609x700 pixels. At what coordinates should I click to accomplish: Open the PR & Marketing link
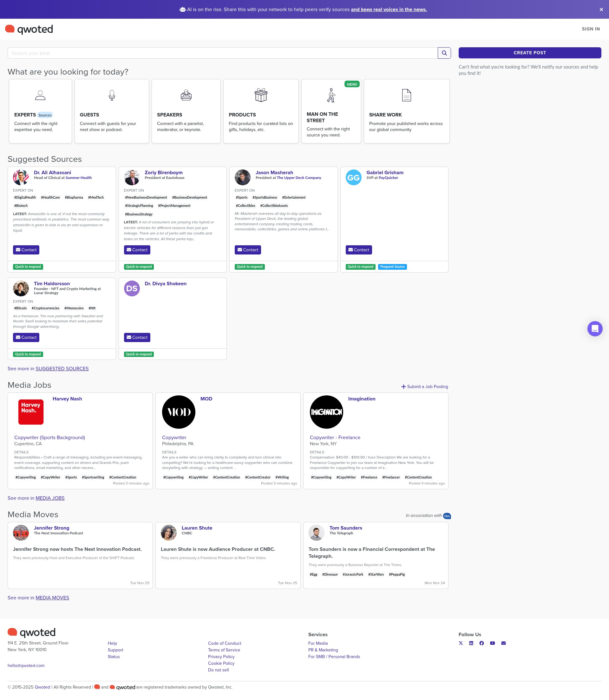(x=323, y=650)
